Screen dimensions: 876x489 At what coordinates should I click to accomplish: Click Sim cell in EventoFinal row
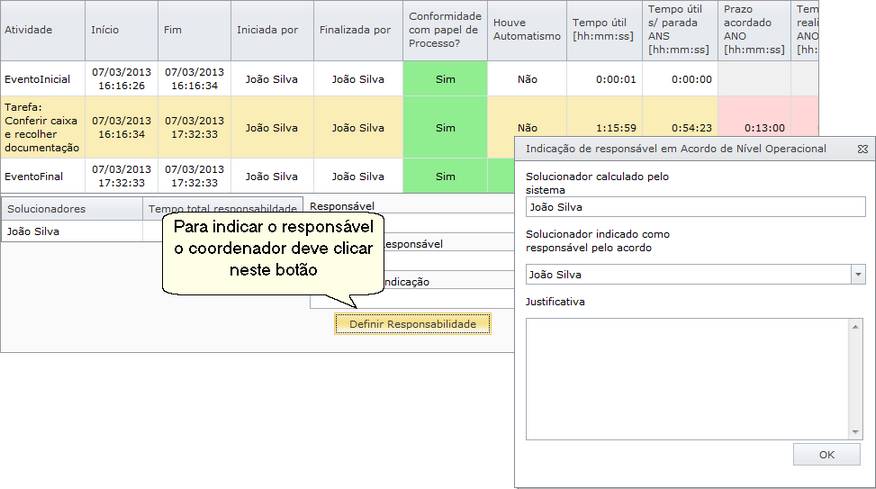tap(445, 176)
